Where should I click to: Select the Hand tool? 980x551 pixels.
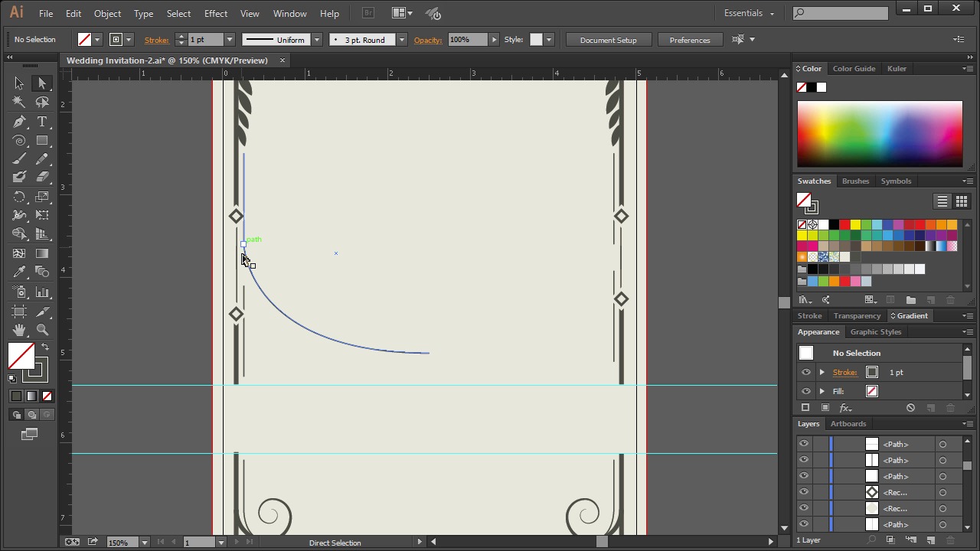click(x=19, y=330)
